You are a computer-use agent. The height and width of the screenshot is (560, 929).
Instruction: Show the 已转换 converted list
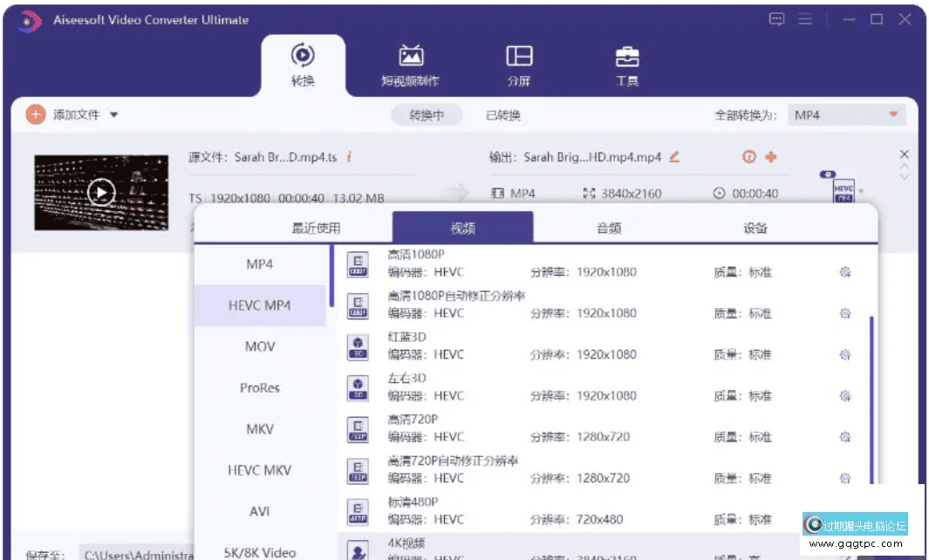pos(503,115)
